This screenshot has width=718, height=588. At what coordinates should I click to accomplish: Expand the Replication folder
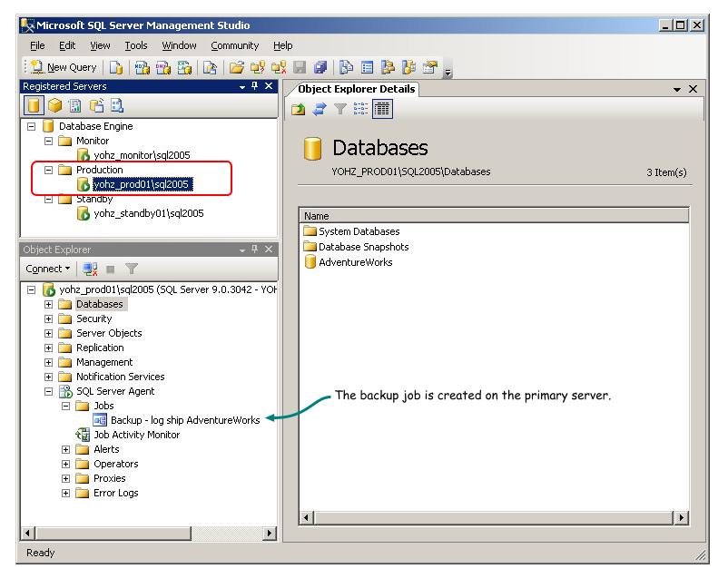(48, 348)
